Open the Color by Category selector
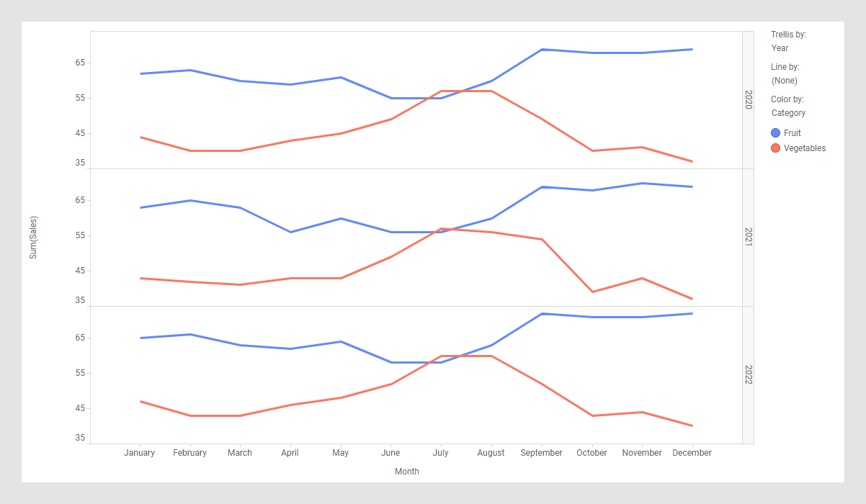Screen dimensions: 866x504 (x=788, y=113)
